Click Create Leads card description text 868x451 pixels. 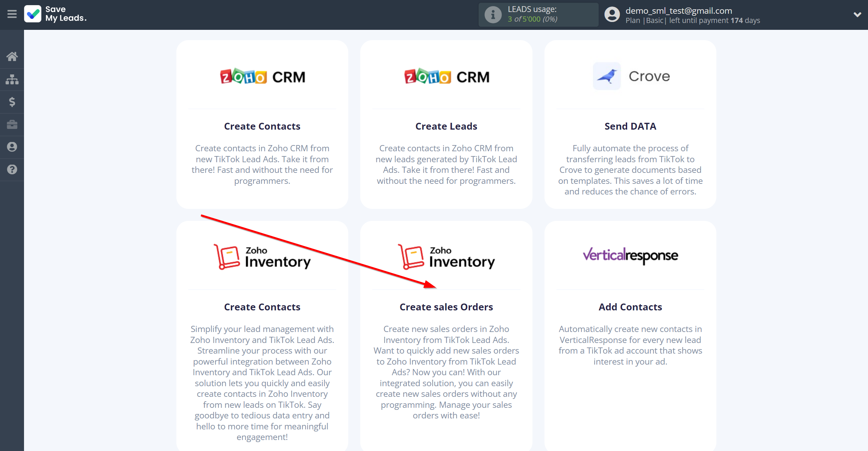pyautogui.click(x=446, y=165)
